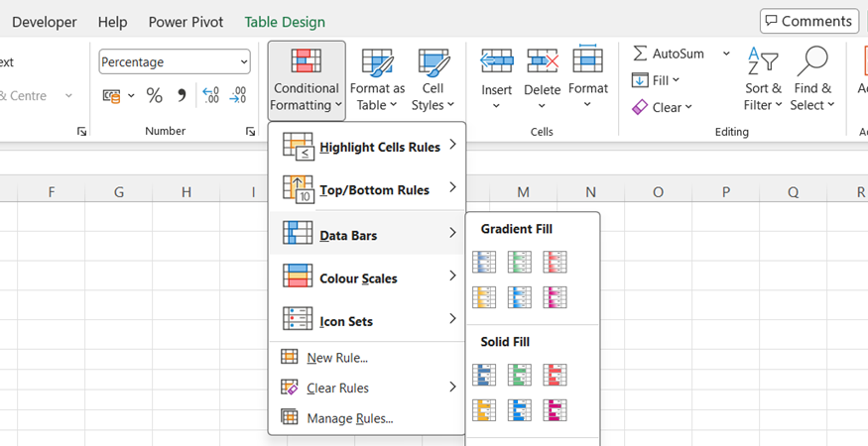Screen dimensions: 868x446
Task: Open Clear Rules submenu
Action: point(366,388)
